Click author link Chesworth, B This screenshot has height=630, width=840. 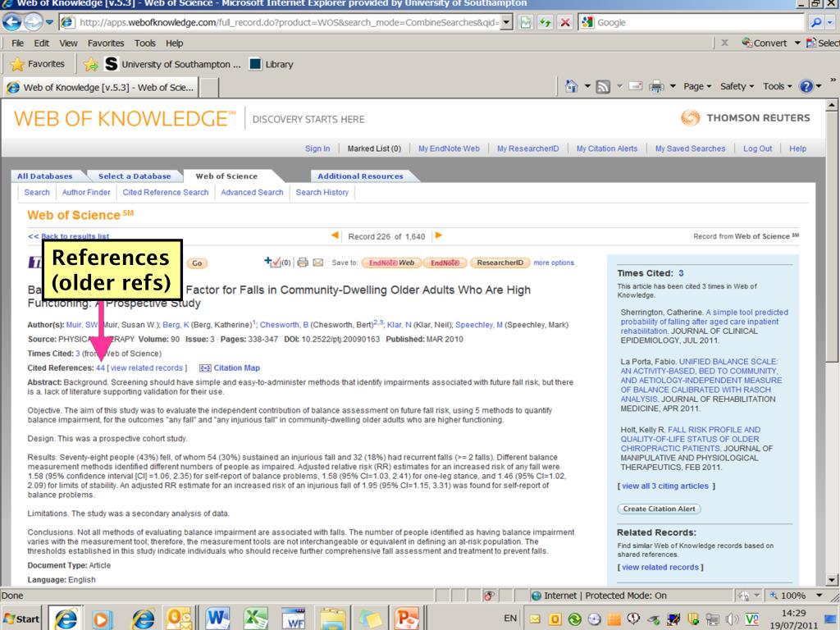(x=284, y=325)
